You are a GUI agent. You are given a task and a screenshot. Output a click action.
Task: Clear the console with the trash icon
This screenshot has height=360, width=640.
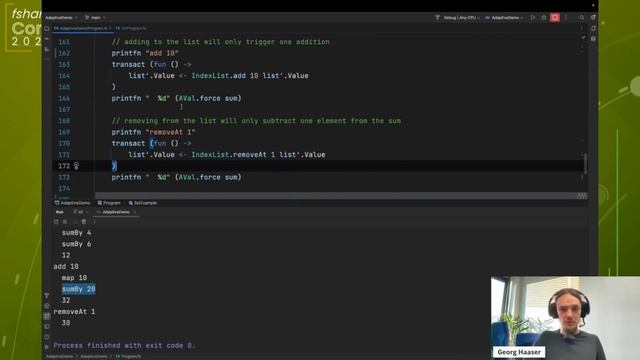pyautogui.click(x=84, y=222)
